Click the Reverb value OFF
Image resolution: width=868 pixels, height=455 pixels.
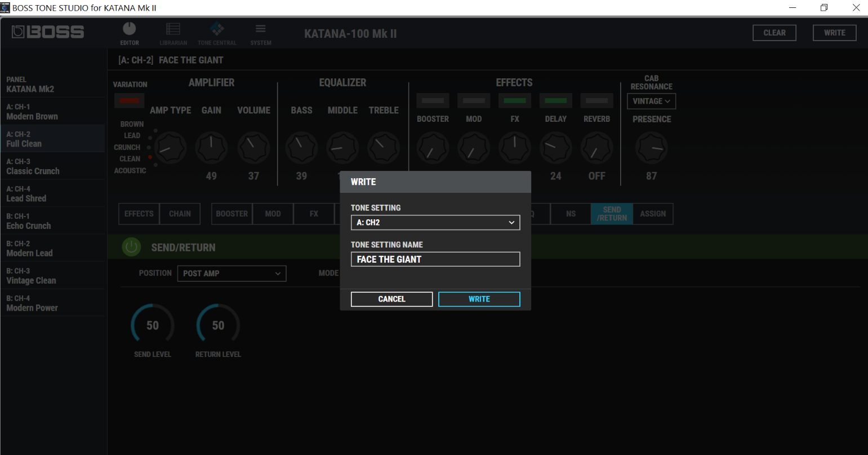click(597, 176)
